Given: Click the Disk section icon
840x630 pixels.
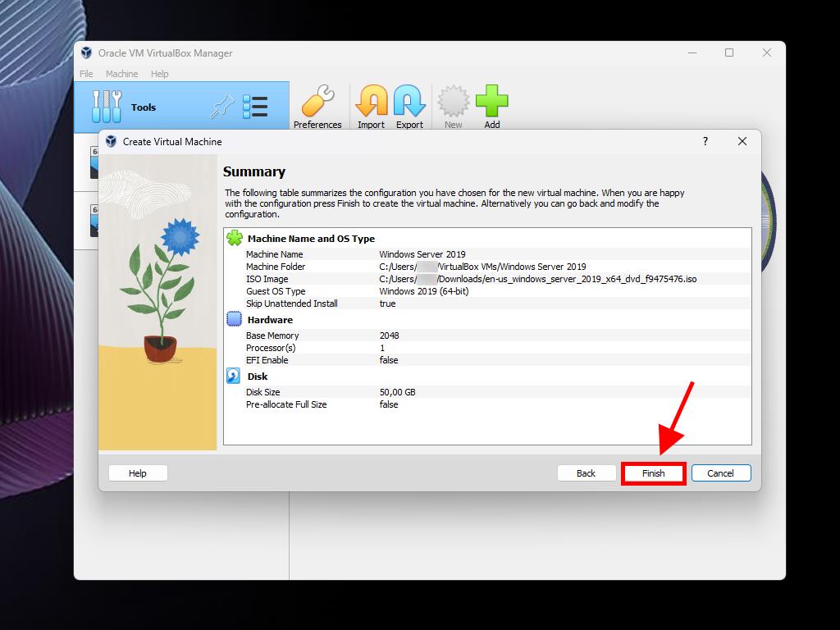Looking at the screenshot, I should pyautogui.click(x=234, y=377).
